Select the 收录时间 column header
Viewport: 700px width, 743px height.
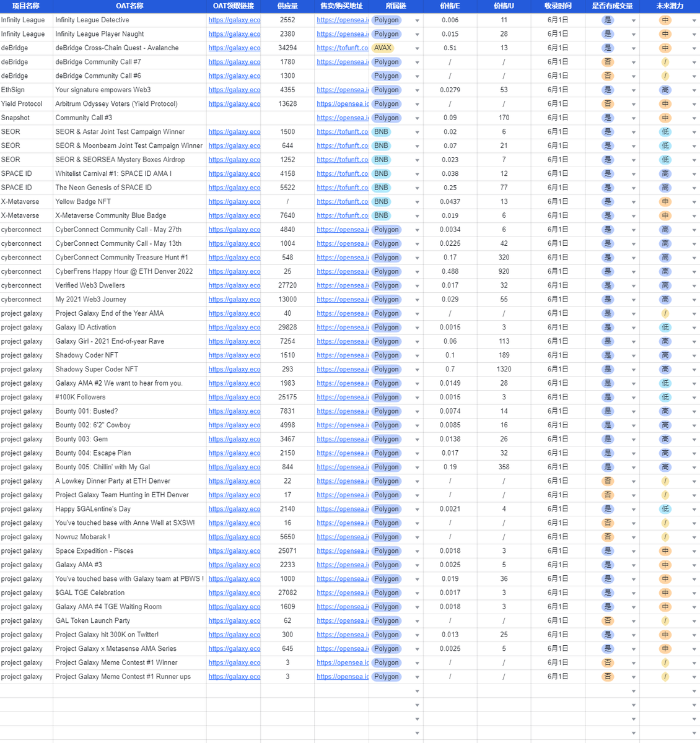(558, 6)
